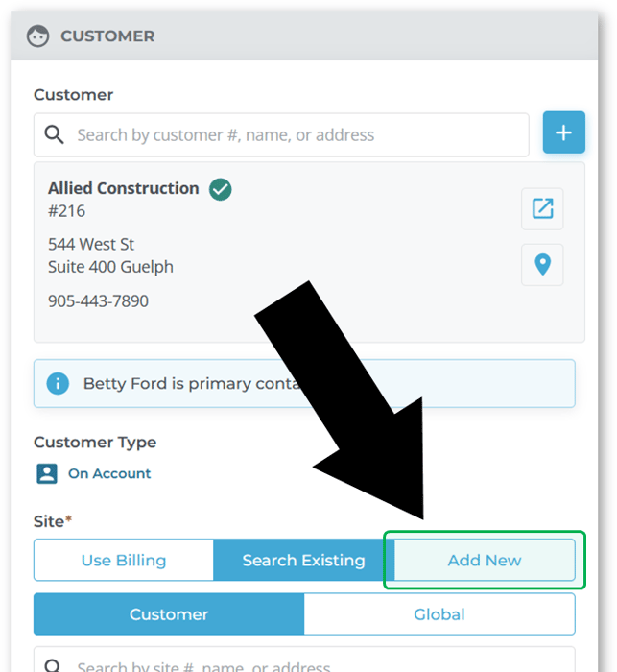Click the On Account customer type link
This screenshot has height=672, width=617.
coord(109,473)
